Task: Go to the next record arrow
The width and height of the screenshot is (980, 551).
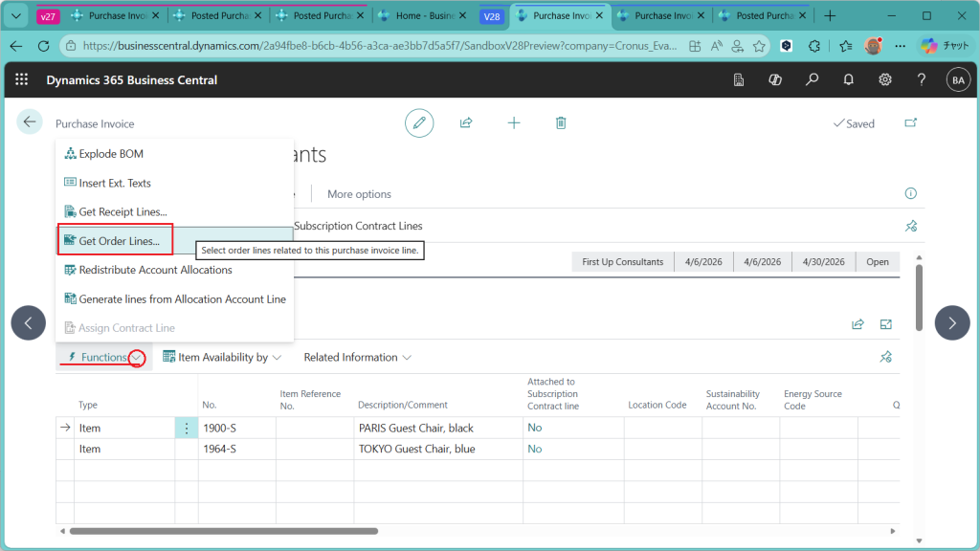Action: coord(951,322)
